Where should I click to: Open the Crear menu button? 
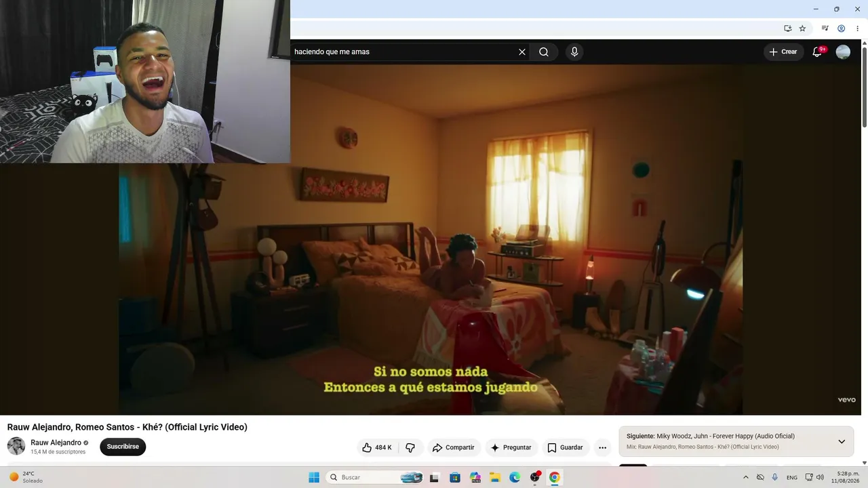tap(783, 52)
